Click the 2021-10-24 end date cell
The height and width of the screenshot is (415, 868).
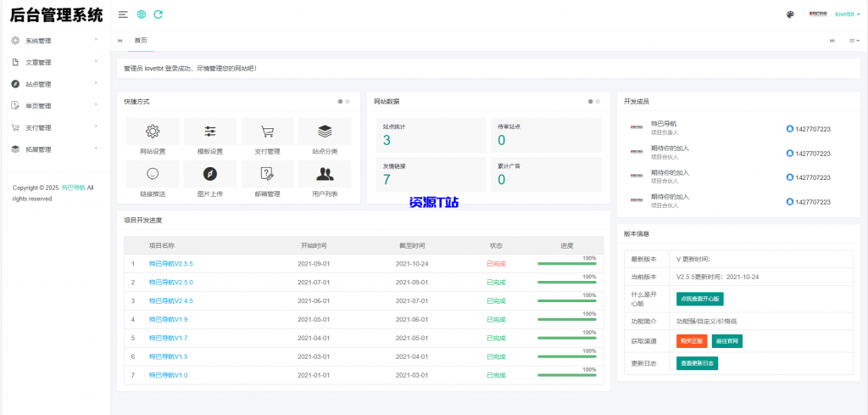tap(412, 264)
